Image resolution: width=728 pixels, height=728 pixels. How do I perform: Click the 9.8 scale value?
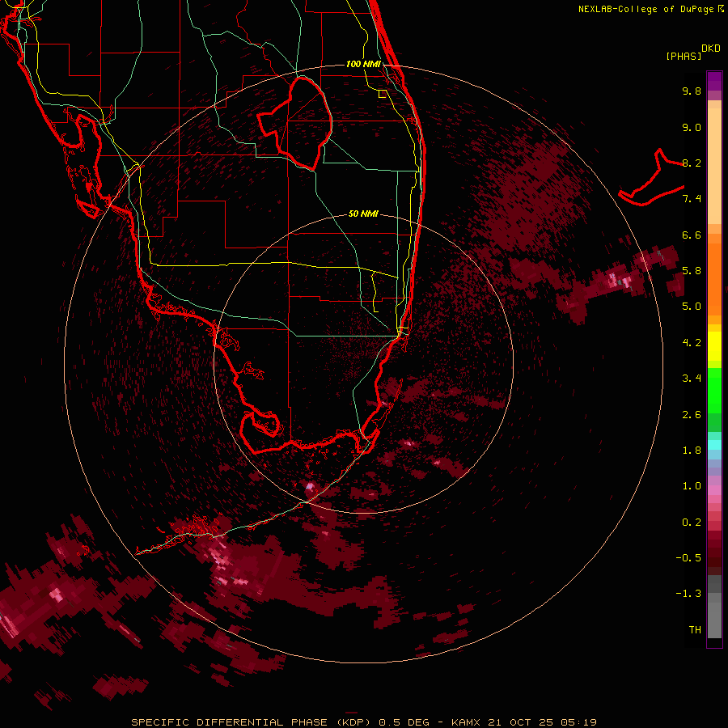[692, 91]
